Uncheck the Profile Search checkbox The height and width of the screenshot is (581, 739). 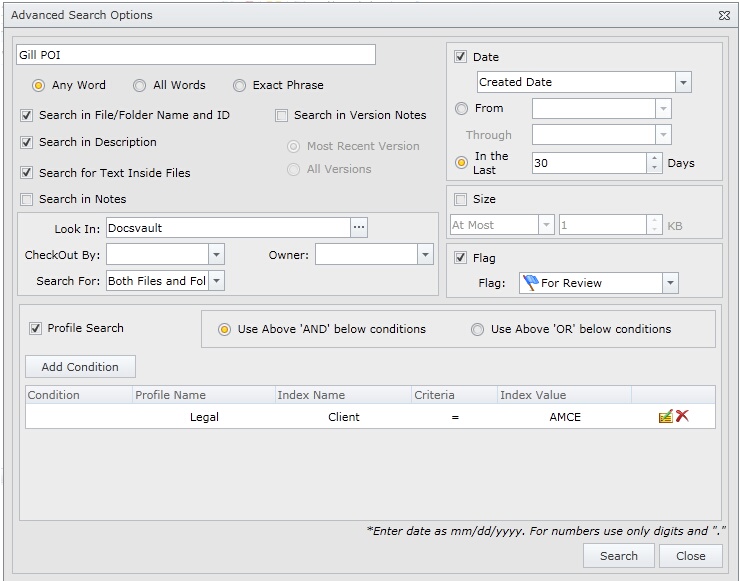point(36,328)
